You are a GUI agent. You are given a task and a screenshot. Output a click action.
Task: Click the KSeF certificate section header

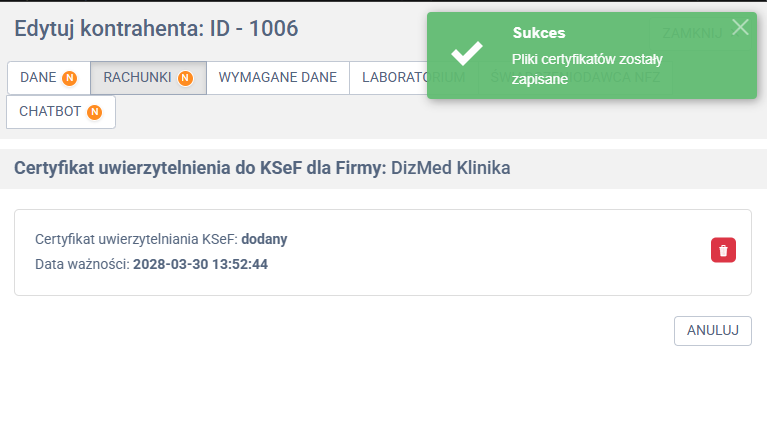coord(262,167)
